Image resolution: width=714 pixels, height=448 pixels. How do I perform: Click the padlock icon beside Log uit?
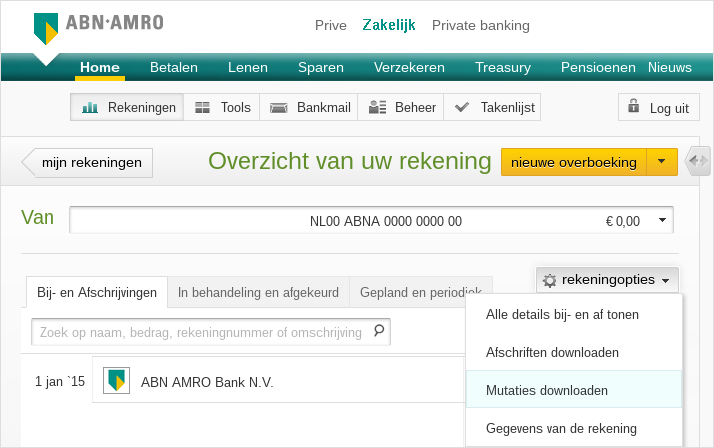tap(633, 106)
